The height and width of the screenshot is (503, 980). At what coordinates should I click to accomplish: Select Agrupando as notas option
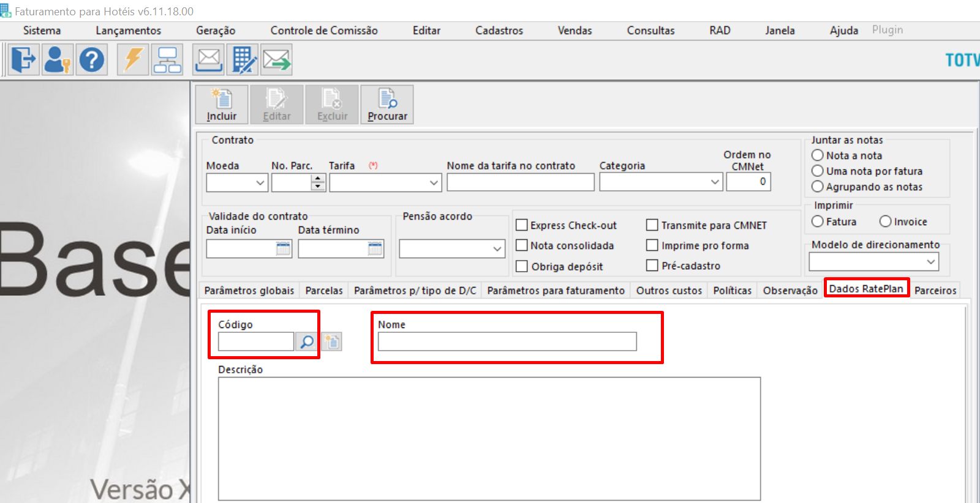pos(818,187)
